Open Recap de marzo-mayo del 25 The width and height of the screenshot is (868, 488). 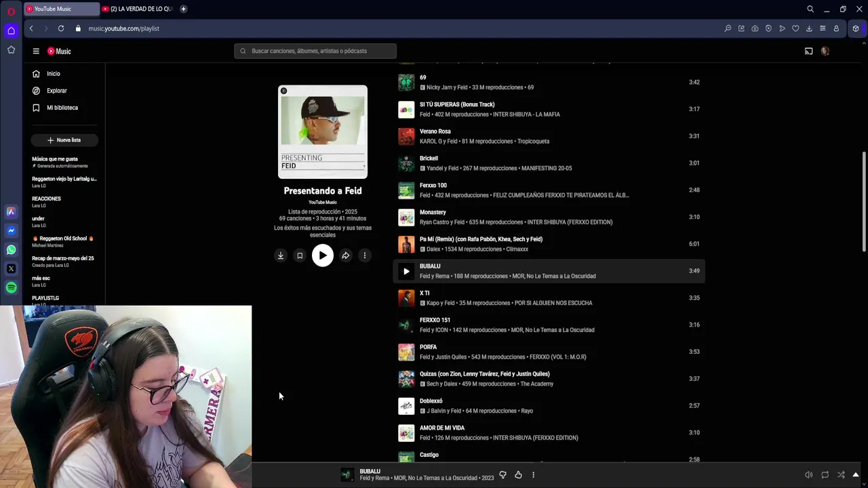[x=64, y=261]
